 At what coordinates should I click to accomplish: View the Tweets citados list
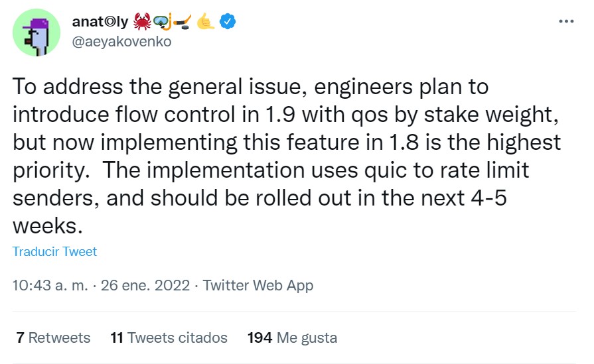click(169, 337)
